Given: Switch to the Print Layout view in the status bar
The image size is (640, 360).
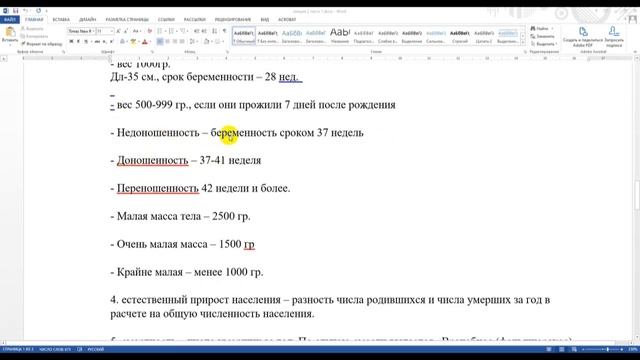Looking at the screenshot, I should [x=562, y=349].
